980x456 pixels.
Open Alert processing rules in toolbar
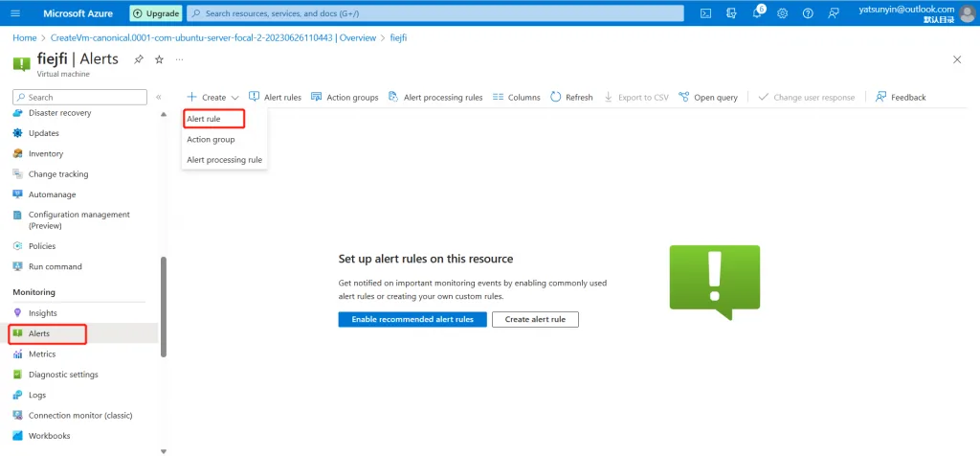435,97
